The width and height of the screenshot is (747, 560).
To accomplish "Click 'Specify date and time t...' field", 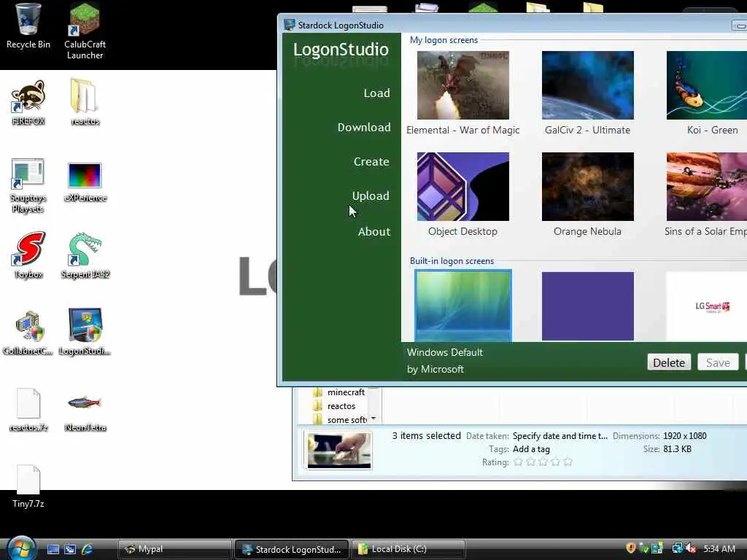I will click(560, 436).
